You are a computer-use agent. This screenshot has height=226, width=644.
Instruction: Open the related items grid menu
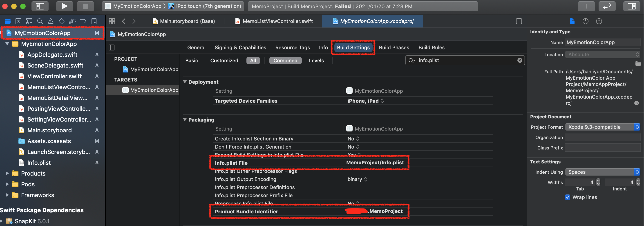click(x=112, y=21)
